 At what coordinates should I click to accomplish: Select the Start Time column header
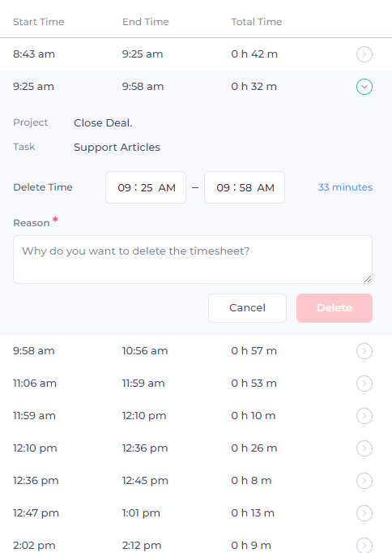(x=39, y=22)
